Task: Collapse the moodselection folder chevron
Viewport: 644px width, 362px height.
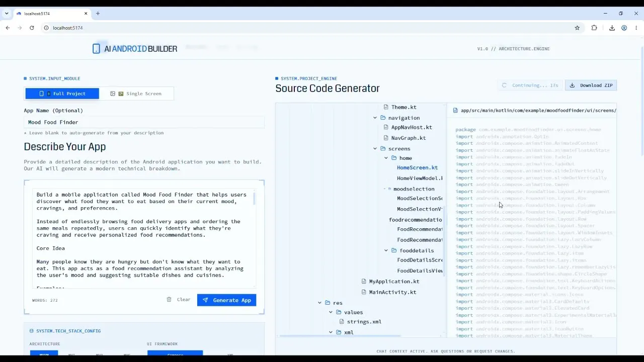Action: click(x=385, y=189)
